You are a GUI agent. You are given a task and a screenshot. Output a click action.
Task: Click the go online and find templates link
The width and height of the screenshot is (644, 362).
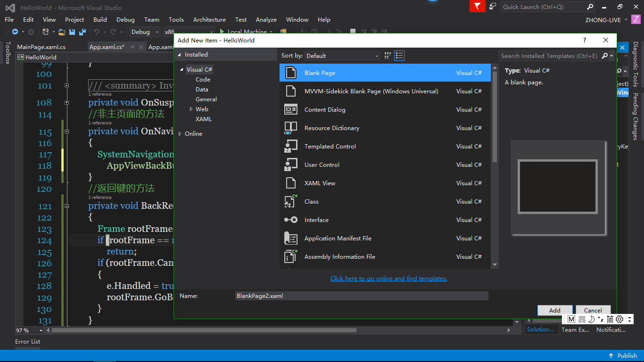pos(389,278)
